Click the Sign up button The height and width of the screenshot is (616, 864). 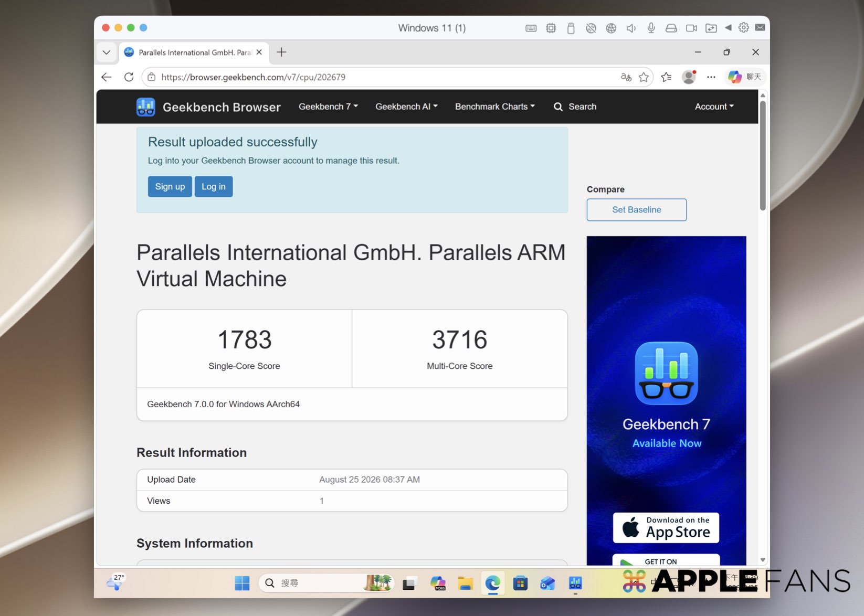[170, 187]
